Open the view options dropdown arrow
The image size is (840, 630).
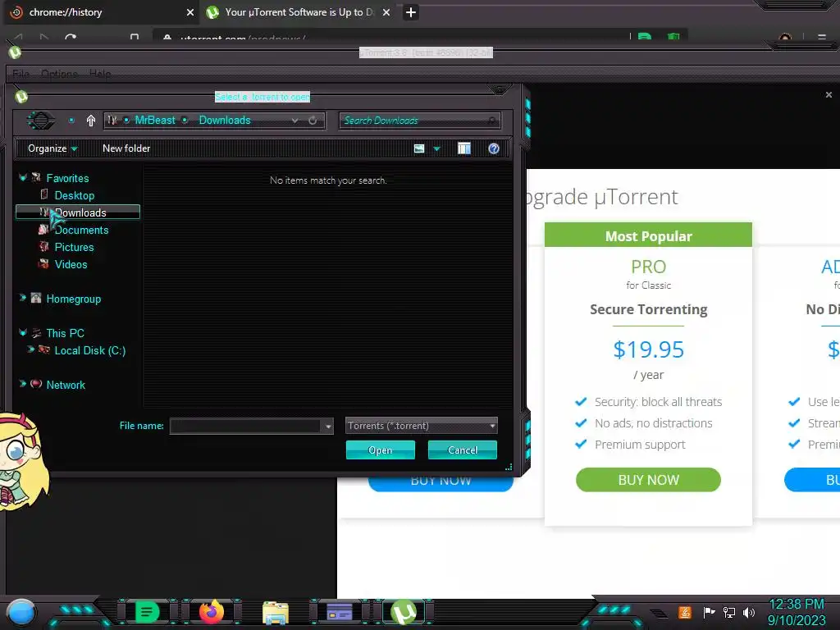click(x=436, y=149)
